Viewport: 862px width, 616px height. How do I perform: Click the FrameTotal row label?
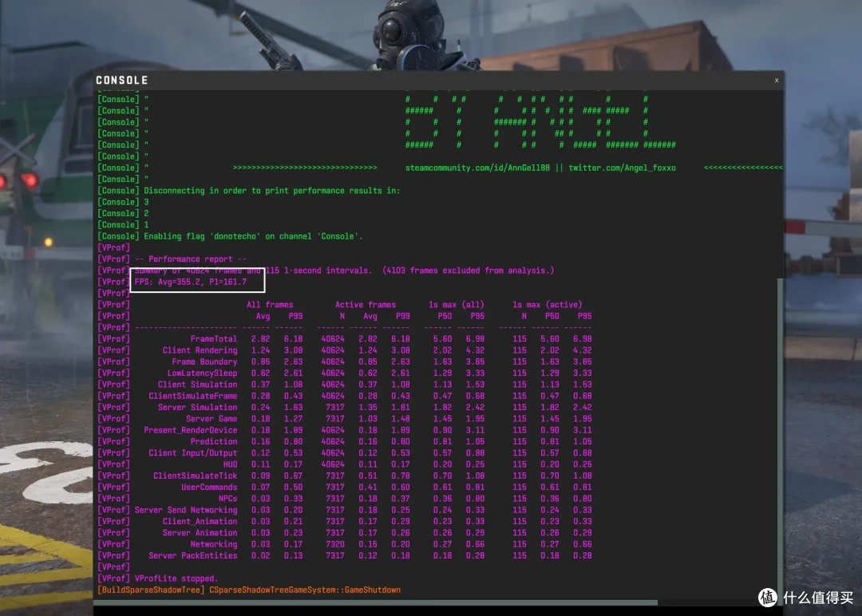pos(214,339)
